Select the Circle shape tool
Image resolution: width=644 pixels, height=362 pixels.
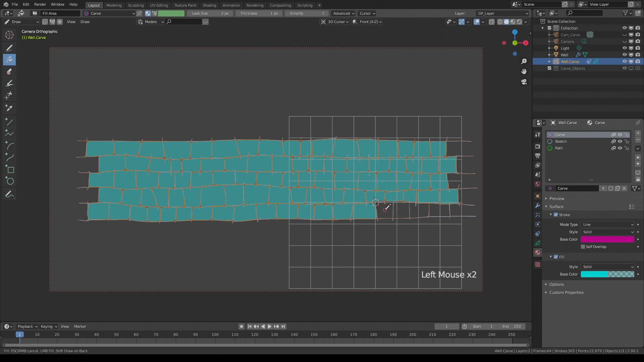(9, 181)
